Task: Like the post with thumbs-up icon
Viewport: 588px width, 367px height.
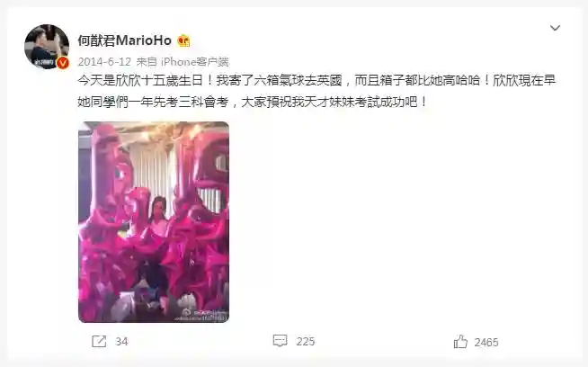Action: coord(460,342)
